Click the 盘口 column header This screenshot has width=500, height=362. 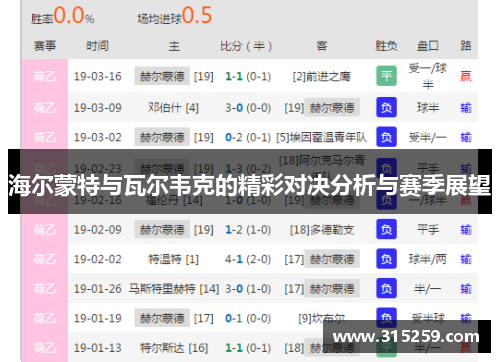pyautogui.click(x=428, y=46)
